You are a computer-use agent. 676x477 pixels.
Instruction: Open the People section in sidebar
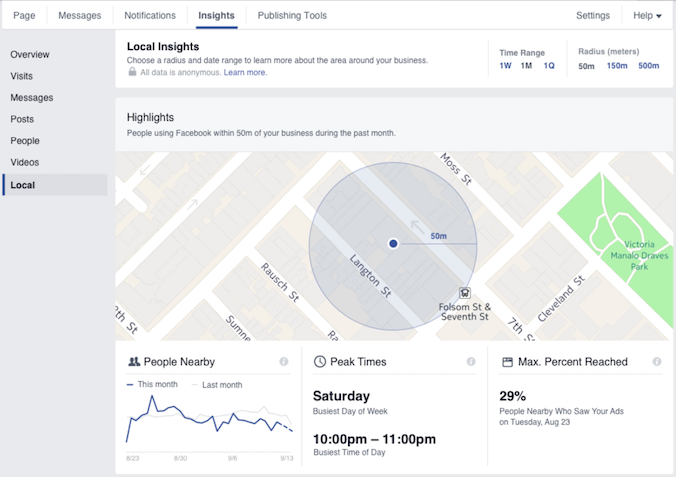[x=25, y=141]
